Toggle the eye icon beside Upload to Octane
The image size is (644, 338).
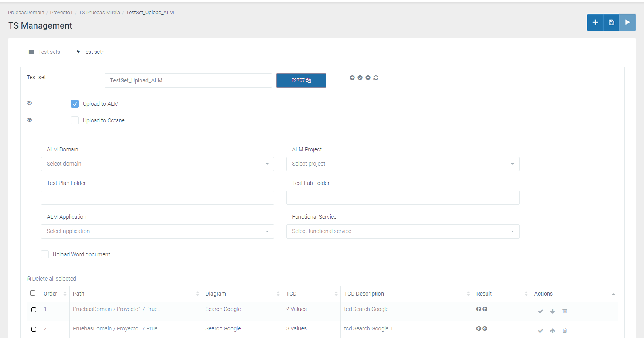tap(29, 120)
